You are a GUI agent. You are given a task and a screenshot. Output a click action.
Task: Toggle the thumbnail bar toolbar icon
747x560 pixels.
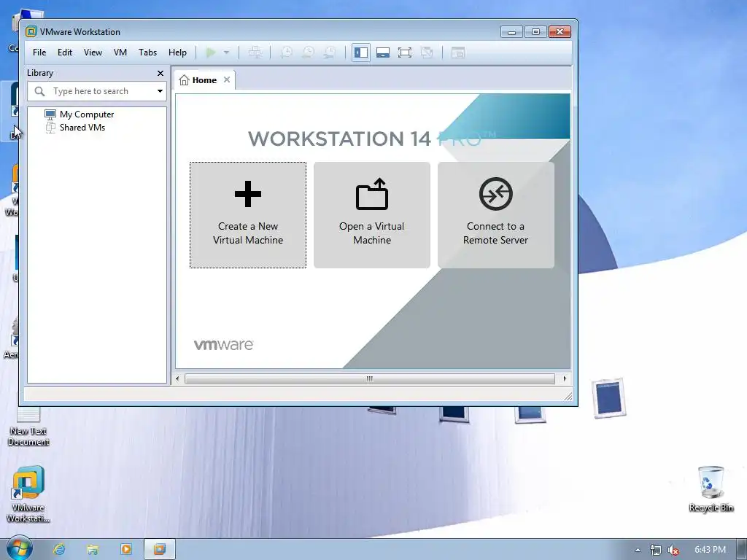click(383, 52)
